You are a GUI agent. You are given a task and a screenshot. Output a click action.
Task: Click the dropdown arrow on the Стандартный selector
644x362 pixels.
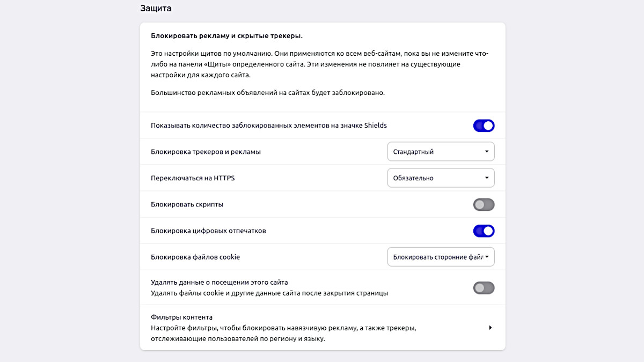pyautogui.click(x=486, y=151)
